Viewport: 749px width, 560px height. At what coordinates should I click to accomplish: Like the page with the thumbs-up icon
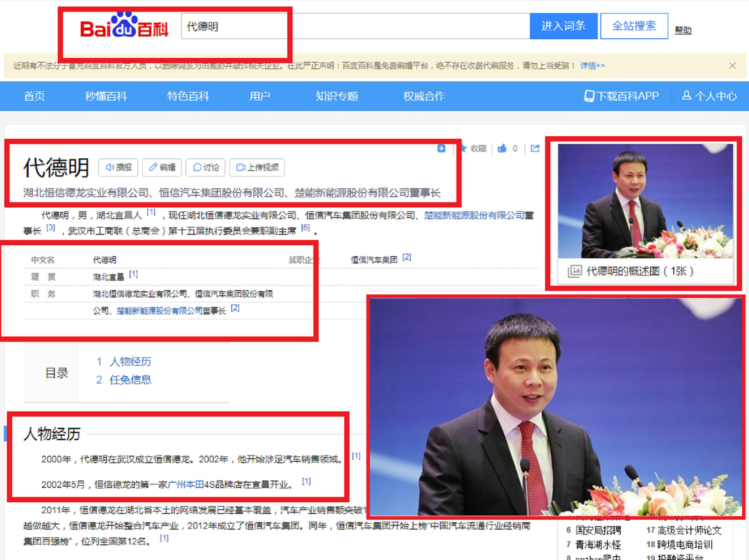503,148
